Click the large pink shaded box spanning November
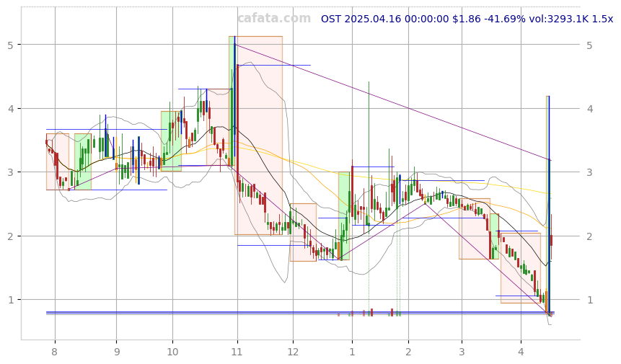The width and height of the screenshot is (621, 364). (258, 136)
